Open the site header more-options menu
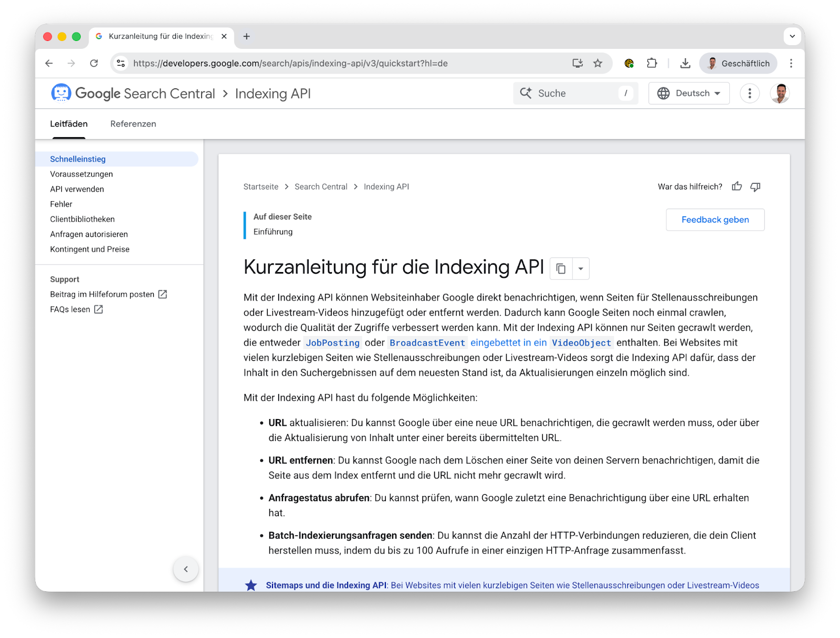Viewport: 840px width, 638px height. point(750,93)
